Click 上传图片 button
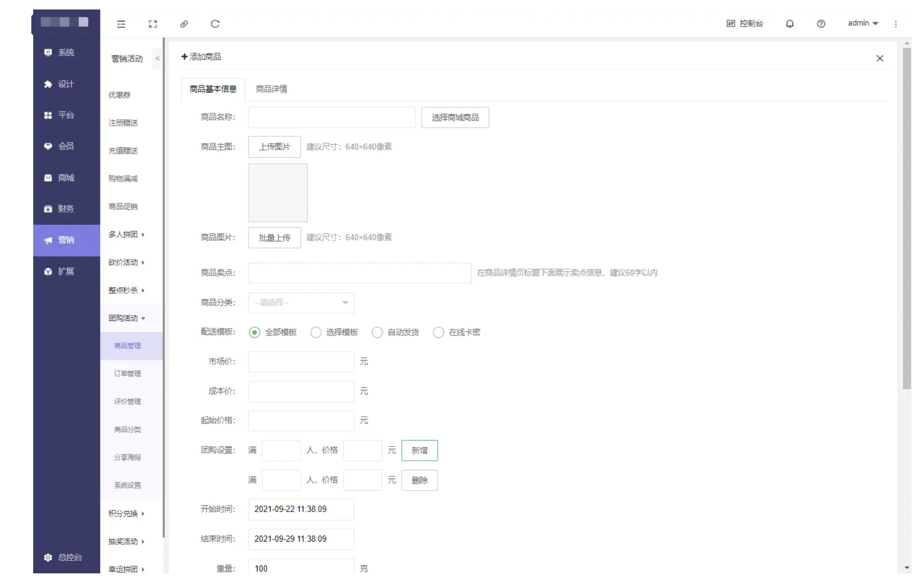This screenshot has height=580, width=924. [x=275, y=147]
